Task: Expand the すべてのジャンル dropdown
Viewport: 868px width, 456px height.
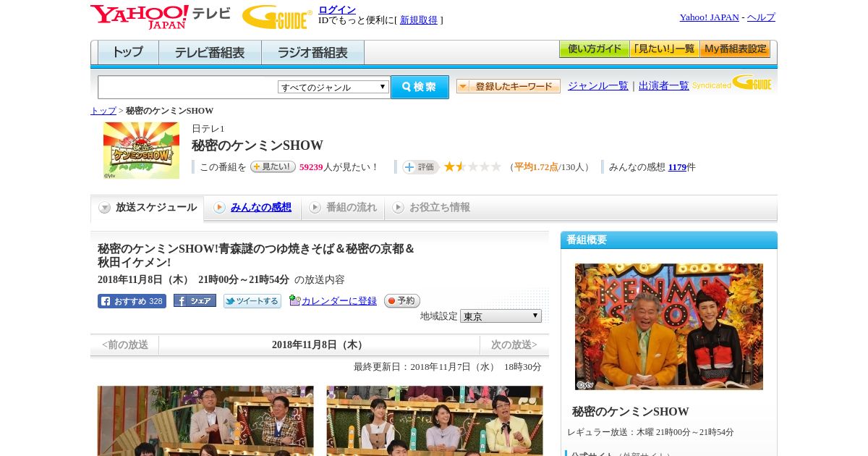Action: tap(333, 87)
